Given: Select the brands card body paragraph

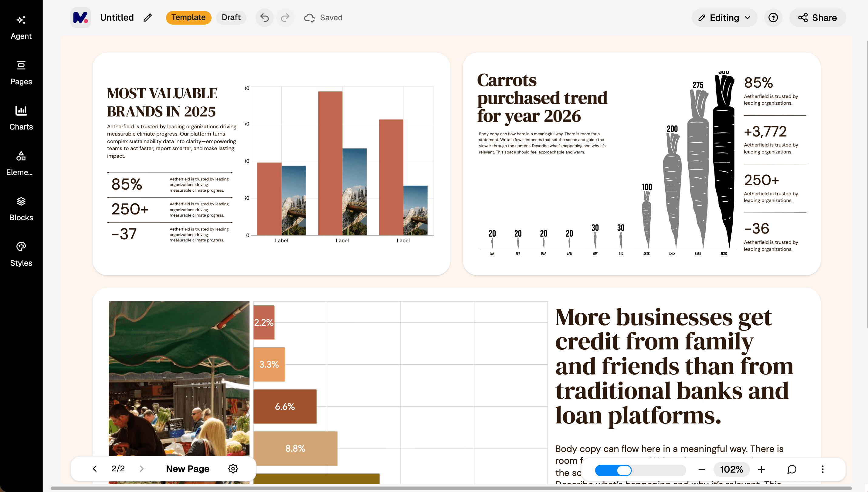Looking at the screenshot, I should [172, 141].
